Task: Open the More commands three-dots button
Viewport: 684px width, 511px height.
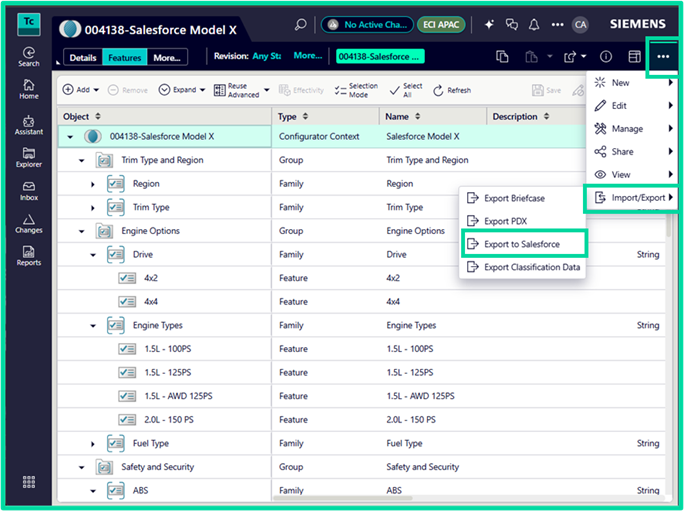Action: (663, 56)
